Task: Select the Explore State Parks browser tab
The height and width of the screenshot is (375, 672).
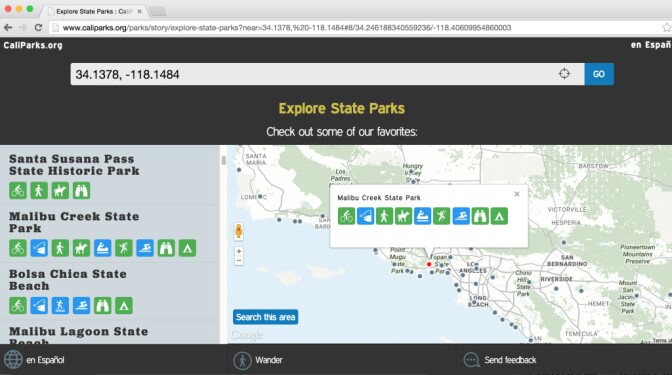Action: point(95,11)
